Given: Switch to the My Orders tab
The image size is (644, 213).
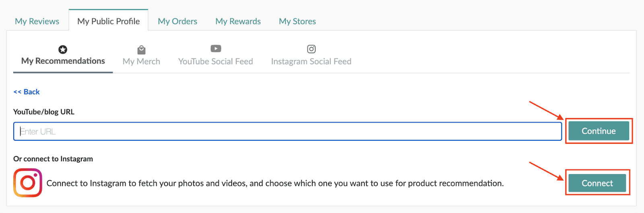Looking at the screenshot, I should [x=178, y=21].
